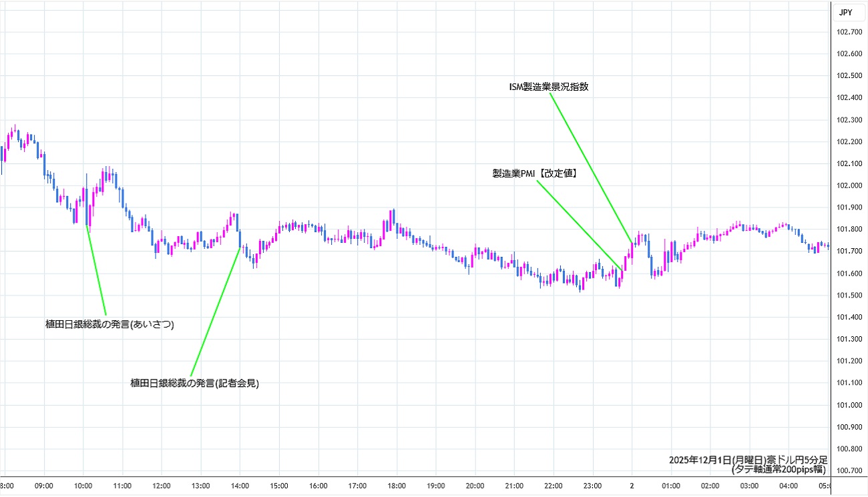The image size is (868, 497).
Task: Click the green line pointing from ISM製造業景況指数
Action: click(x=590, y=167)
